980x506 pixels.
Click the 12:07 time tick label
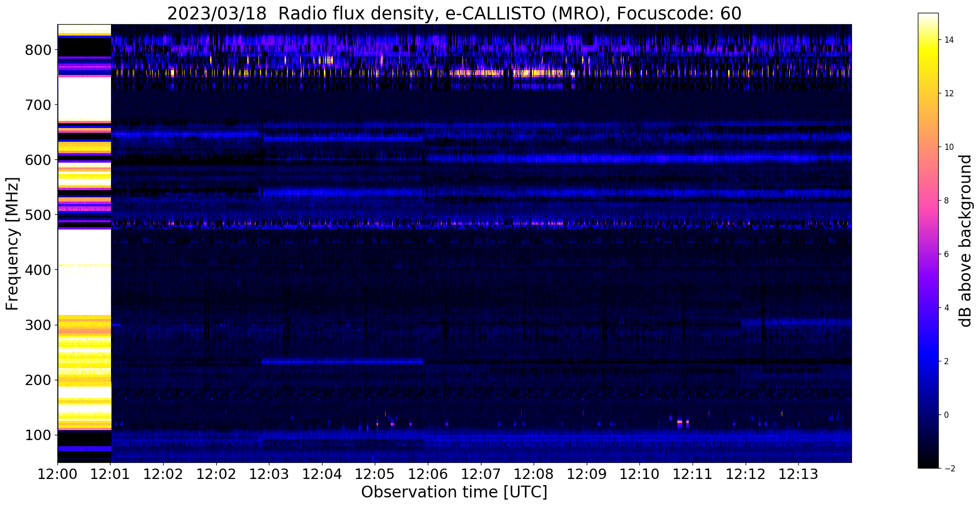481,474
